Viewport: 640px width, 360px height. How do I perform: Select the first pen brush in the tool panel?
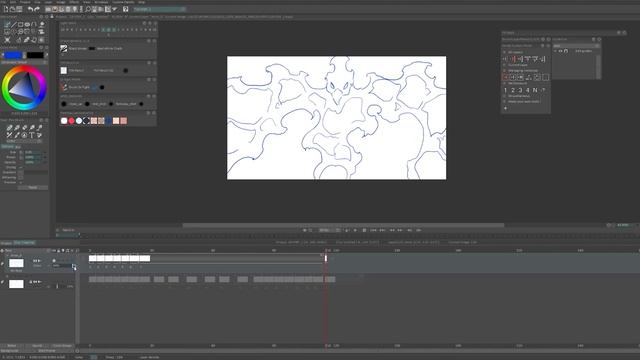click(x=9, y=128)
